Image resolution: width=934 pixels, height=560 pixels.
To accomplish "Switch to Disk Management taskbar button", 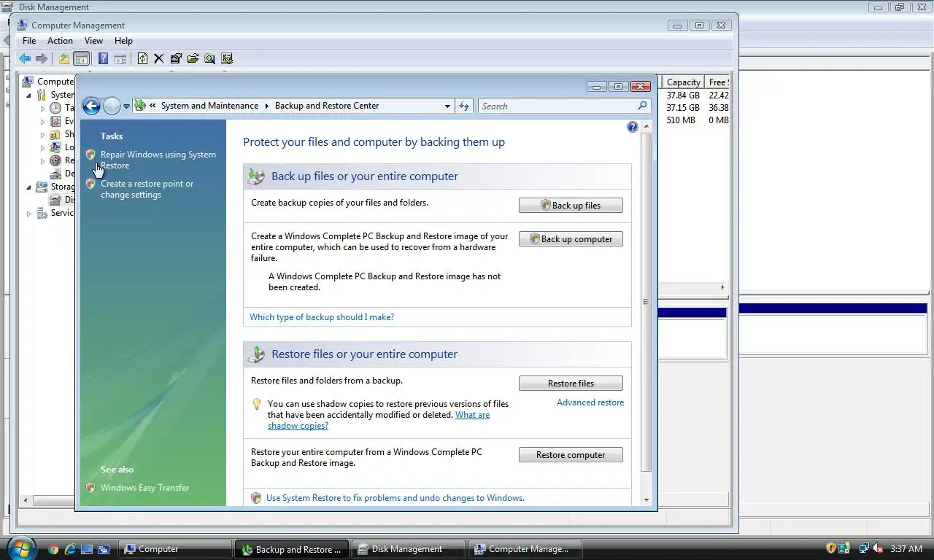I will pyautogui.click(x=409, y=549).
